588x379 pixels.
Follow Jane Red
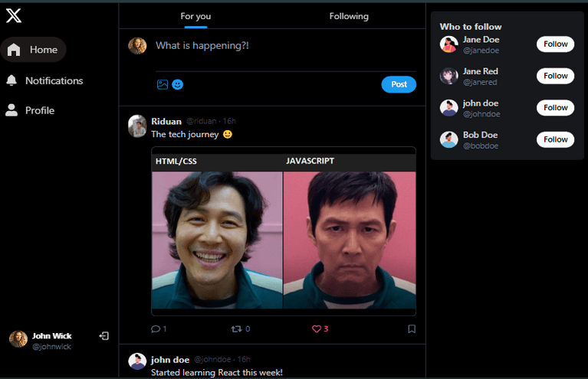(x=555, y=76)
